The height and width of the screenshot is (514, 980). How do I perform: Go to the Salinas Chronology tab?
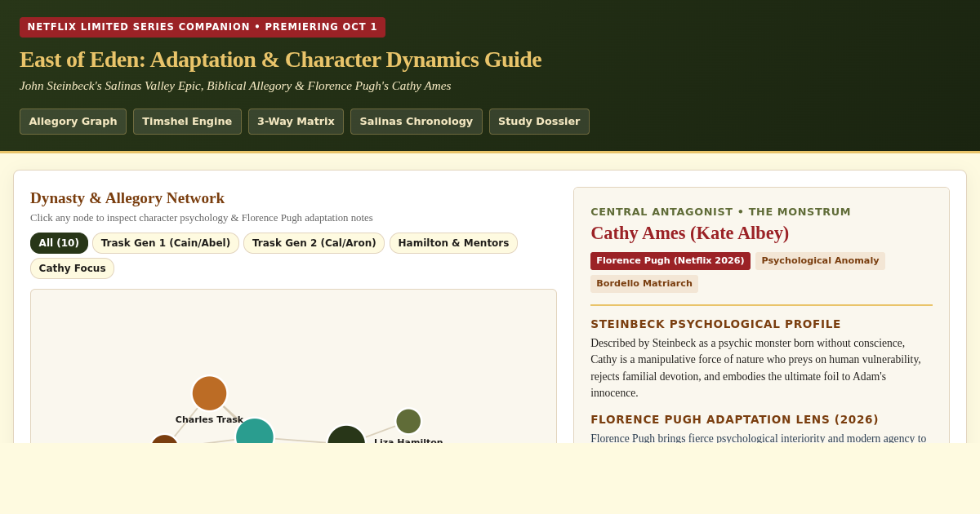pos(416,122)
